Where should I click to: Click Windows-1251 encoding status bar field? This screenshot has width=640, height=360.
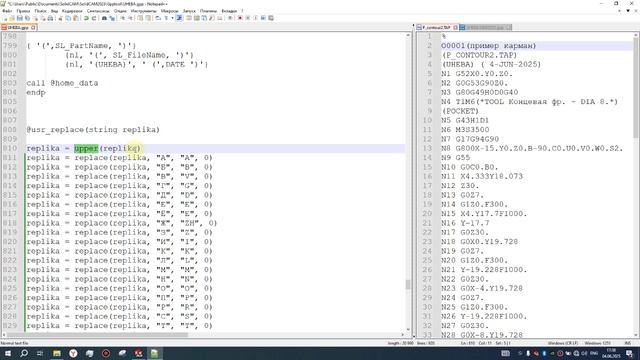point(598,343)
